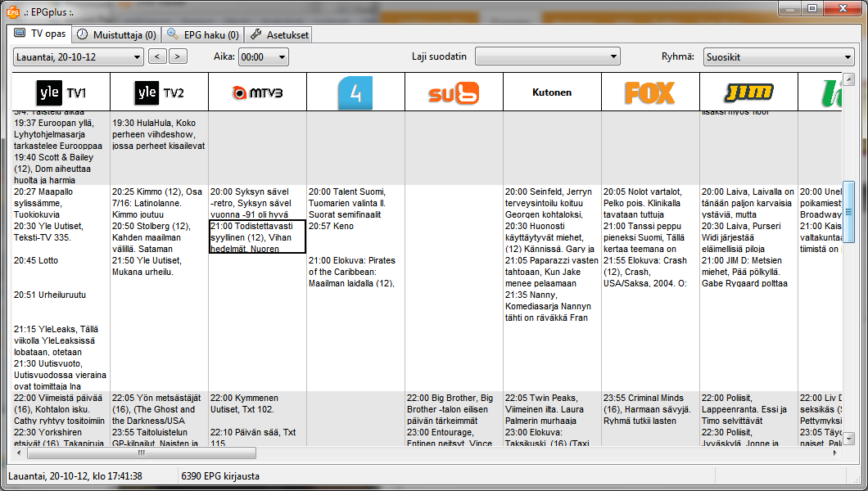Select the blue channel 4 logo

[355, 92]
